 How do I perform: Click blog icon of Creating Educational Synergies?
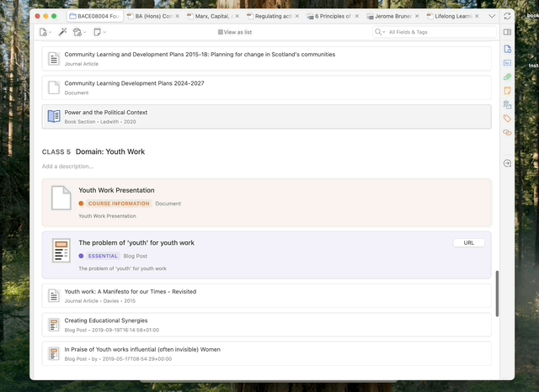[54, 325]
